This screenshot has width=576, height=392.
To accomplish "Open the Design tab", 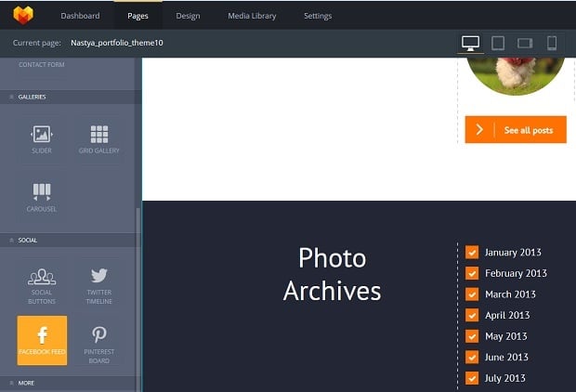I will tap(188, 16).
